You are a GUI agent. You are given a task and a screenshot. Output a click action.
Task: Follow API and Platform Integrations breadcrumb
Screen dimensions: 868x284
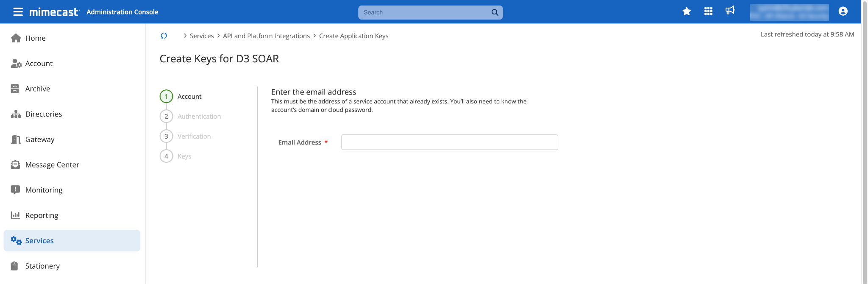(266, 36)
